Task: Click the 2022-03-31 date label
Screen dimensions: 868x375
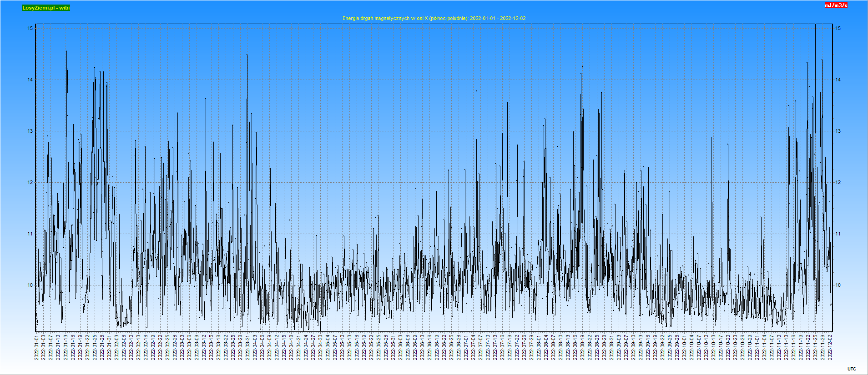Action: click(247, 348)
